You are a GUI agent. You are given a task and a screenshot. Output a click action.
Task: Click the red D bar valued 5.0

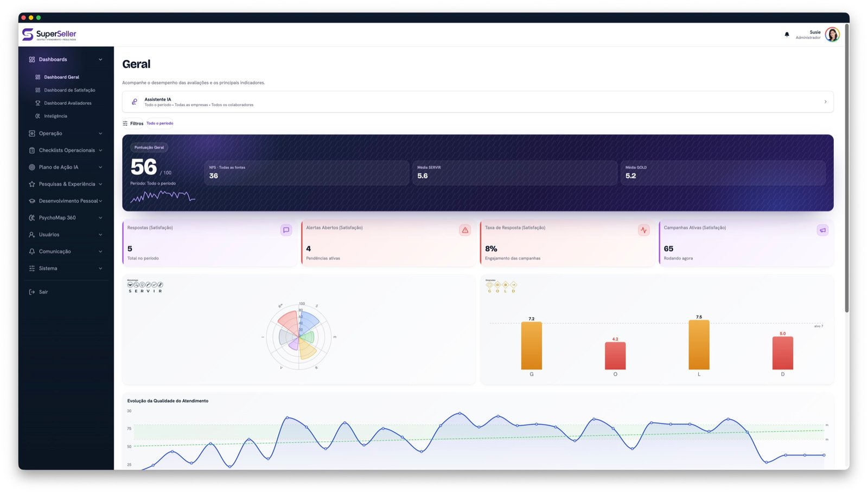pyautogui.click(x=783, y=353)
